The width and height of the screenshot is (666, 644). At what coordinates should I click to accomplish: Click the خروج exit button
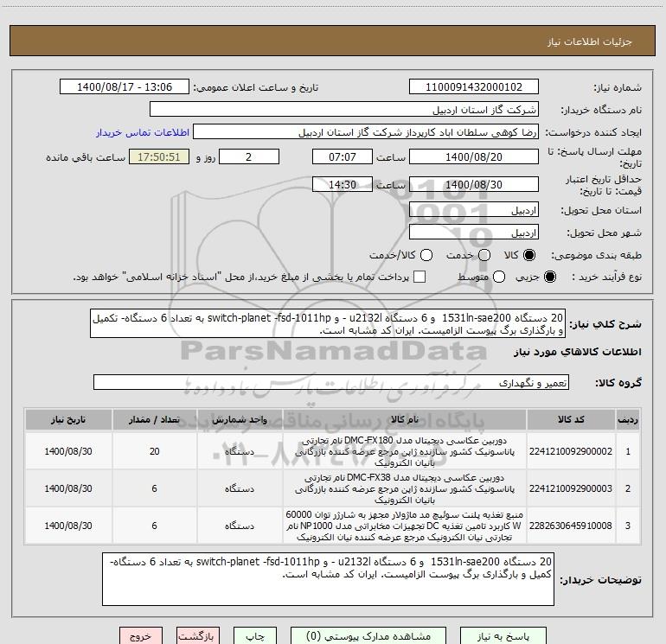(141, 636)
